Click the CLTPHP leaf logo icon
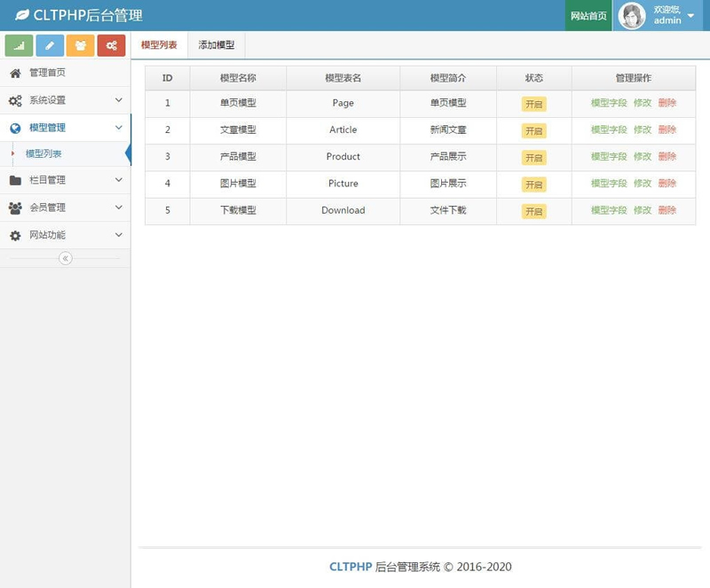The width and height of the screenshot is (710, 588). tap(21, 16)
